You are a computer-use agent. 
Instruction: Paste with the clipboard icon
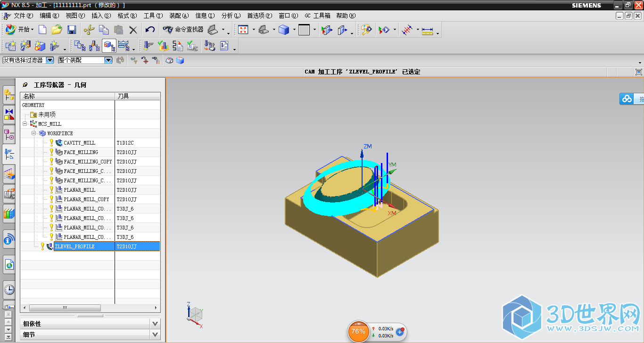(x=118, y=30)
